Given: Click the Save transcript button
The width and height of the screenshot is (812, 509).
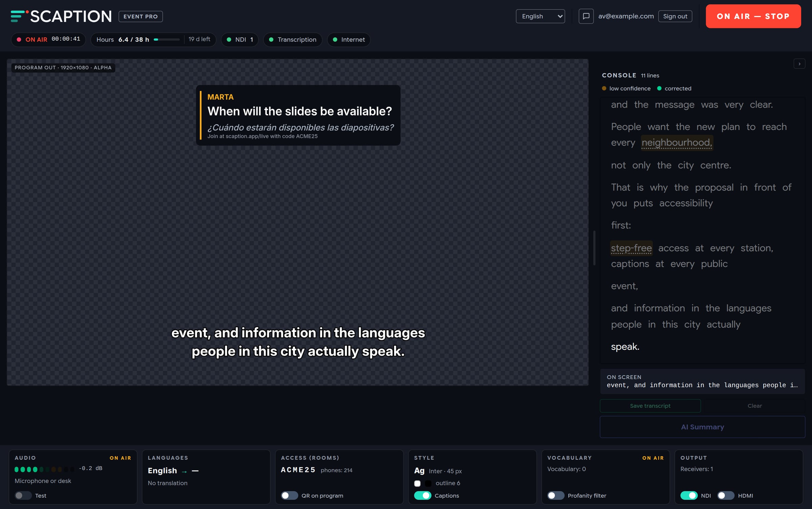Looking at the screenshot, I should coord(650,406).
